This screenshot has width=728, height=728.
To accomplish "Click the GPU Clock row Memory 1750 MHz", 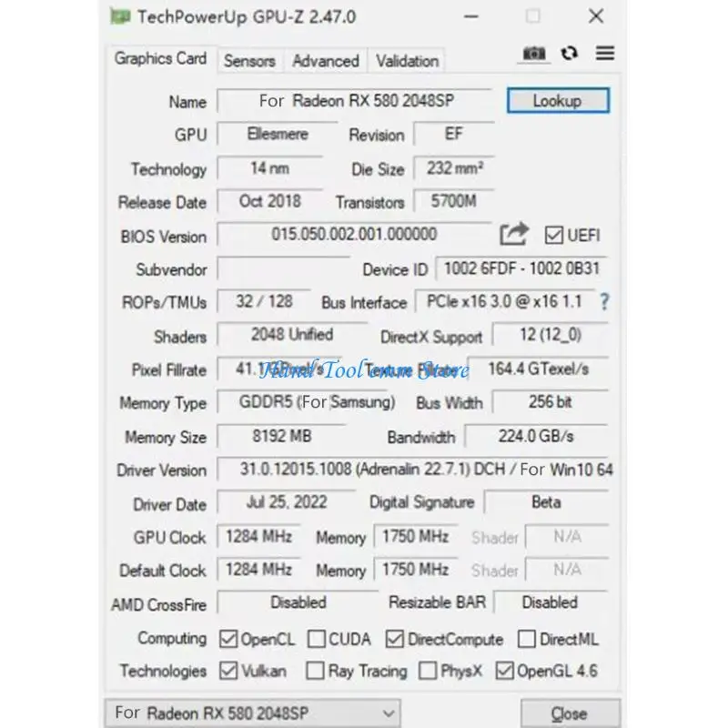I will click(x=416, y=537).
